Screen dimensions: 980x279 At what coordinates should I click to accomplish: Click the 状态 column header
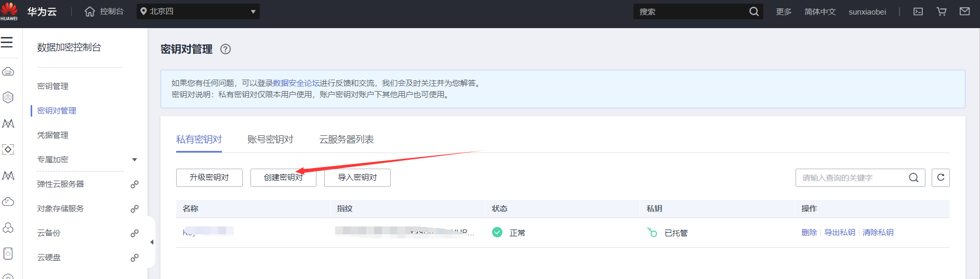tap(499, 209)
